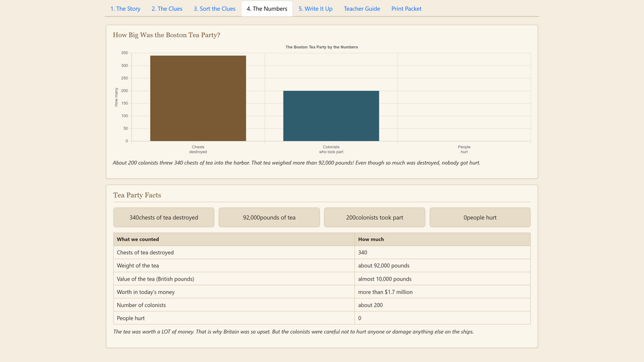Click the chart title Boston Tea Party by the Numbers
This screenshot has height=362, width=644.
tap(322, 47)
